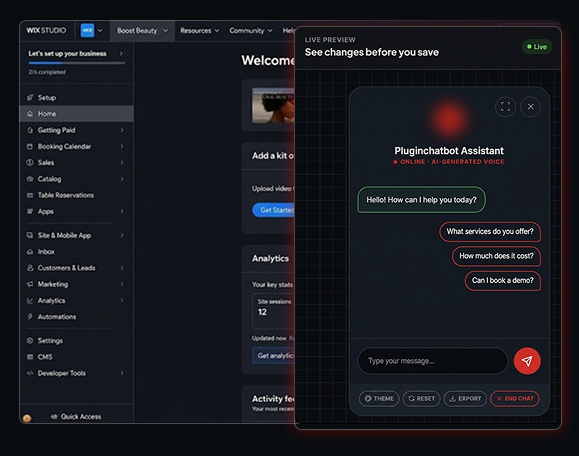Expand the Analytics submenu chevron
The width and height of the screenshot is (579, 456).
121,301
